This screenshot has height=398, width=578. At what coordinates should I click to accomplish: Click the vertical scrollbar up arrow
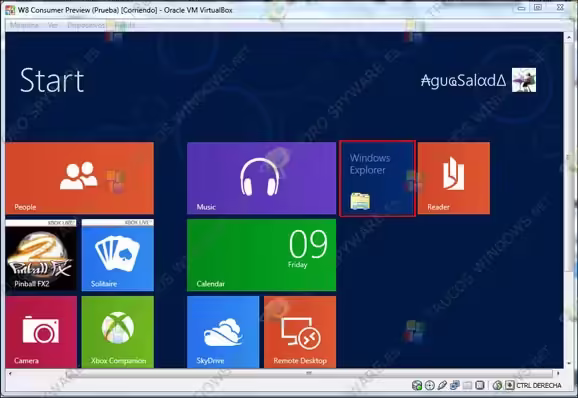tap(568, 37)
